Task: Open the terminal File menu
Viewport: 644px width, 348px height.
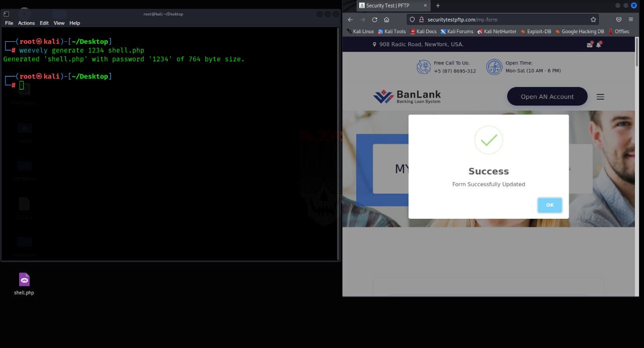Action: [x=9, y=23]
